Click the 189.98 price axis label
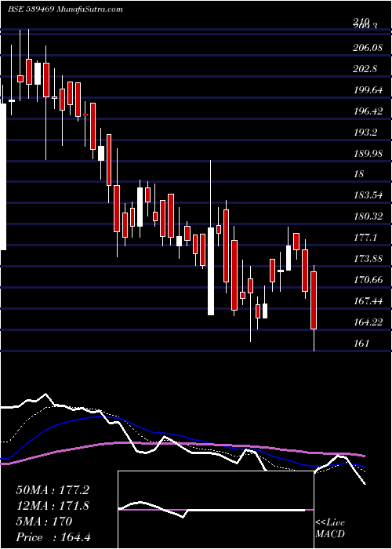Screen dimensions: 392x549 tap(367, 154)
